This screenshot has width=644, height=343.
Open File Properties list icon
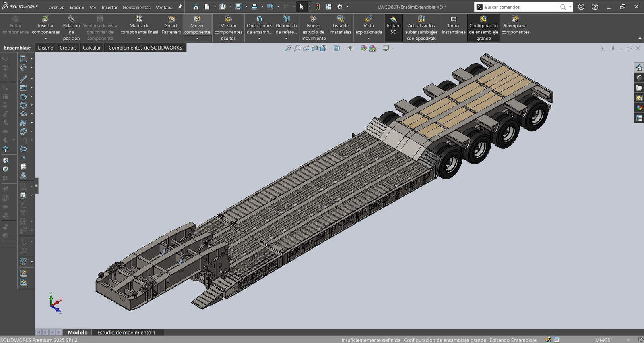(329, 7)
